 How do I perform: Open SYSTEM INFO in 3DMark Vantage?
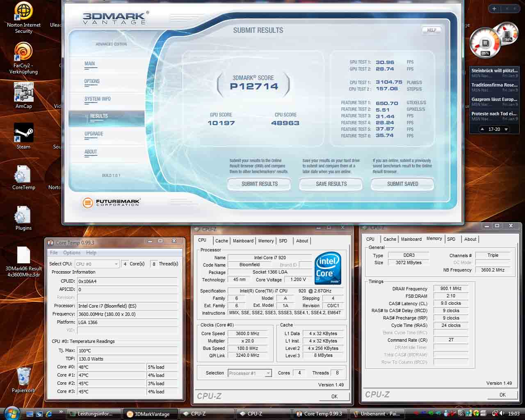pyautogui.click(x=98, y=99)
